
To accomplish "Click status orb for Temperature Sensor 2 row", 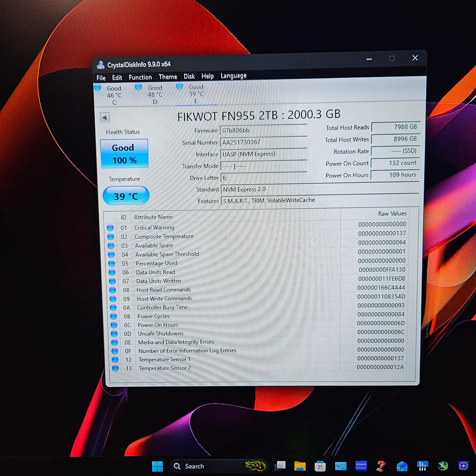I will (115, 368).
